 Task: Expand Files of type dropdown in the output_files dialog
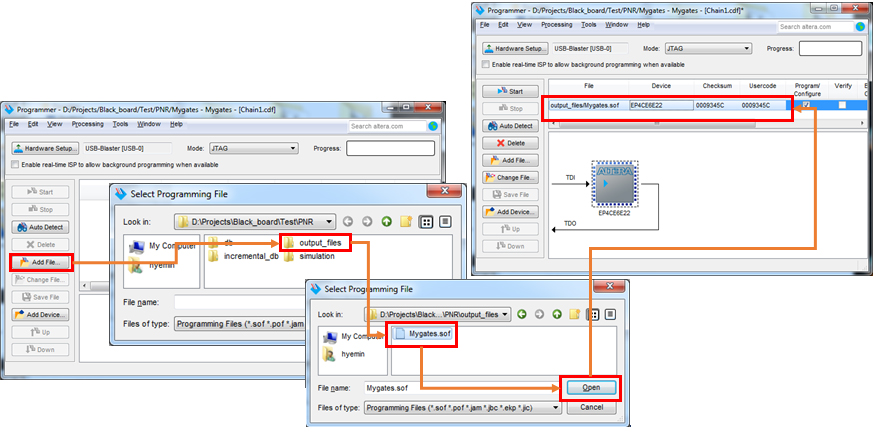point(463,408)
